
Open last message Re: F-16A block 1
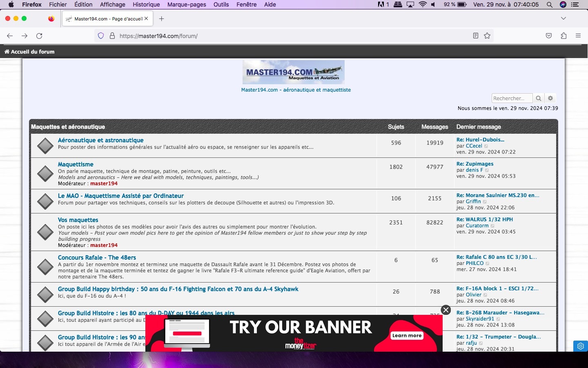click(x=497, y=288)
